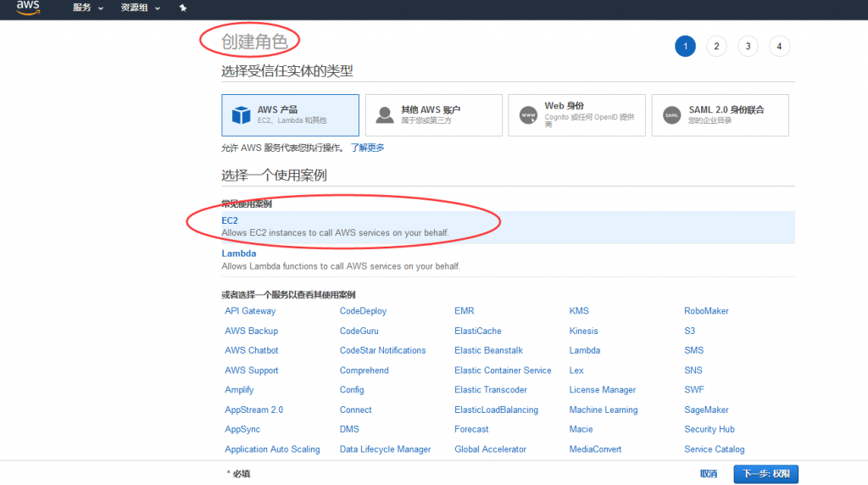Click the 下一步: 权限 button
The width and height of the screenshot is (868, 485).
tap(766, 474)
